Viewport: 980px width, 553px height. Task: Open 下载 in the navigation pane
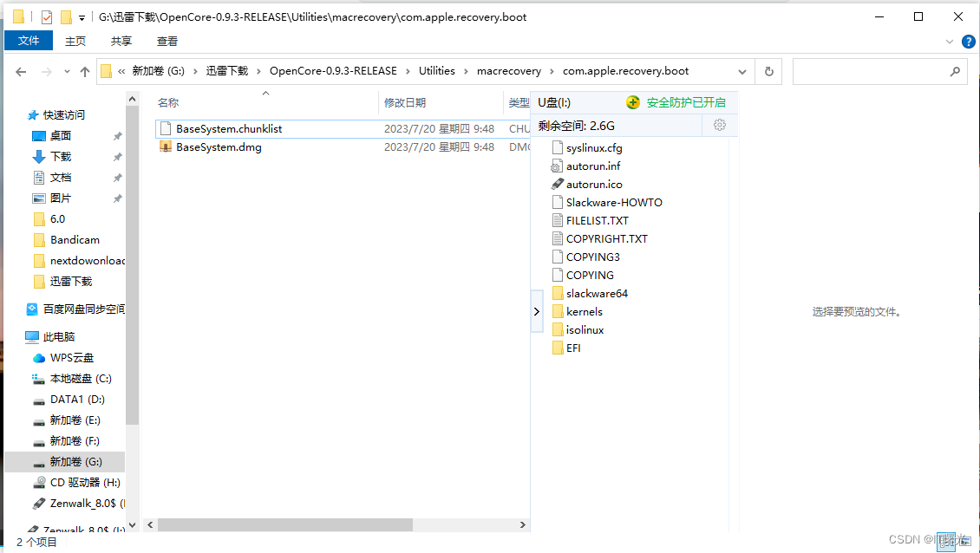61,156
